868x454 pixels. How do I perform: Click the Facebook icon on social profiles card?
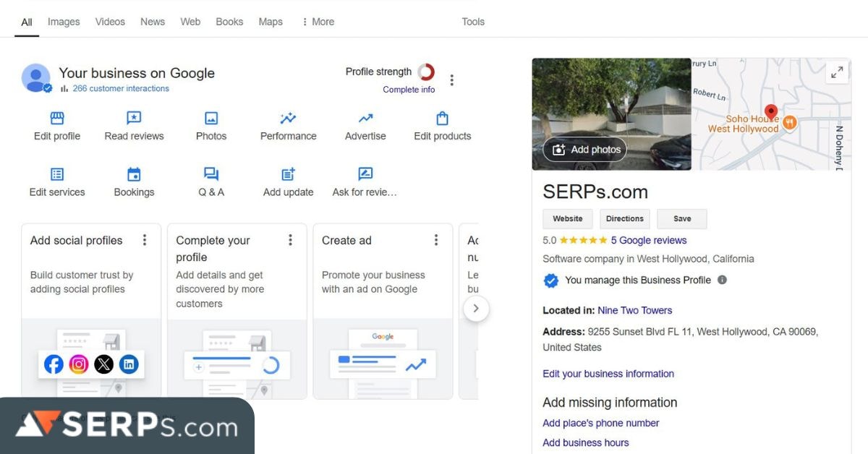pyautogui.click(x=54, y=364)
